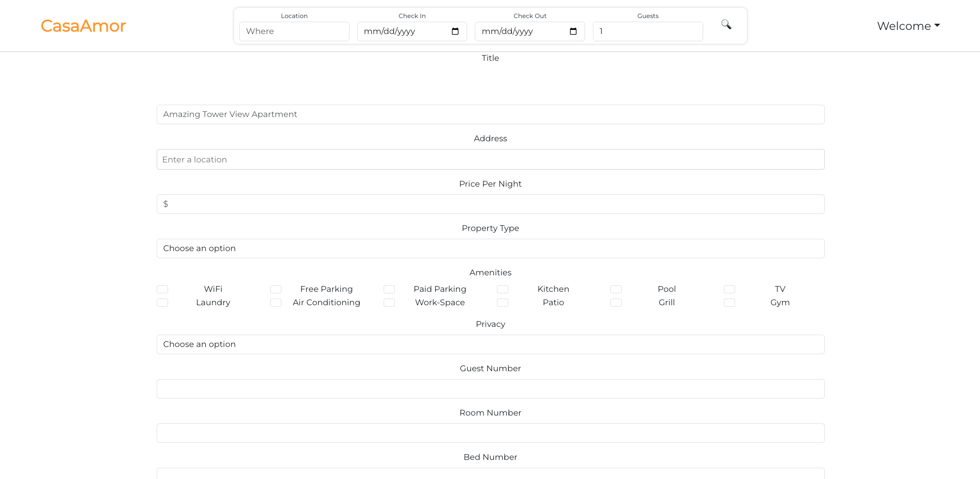Viewport: 980px width, 479px height.
Task: Enable the Free Parking checkbox
Action: [276, 289]
